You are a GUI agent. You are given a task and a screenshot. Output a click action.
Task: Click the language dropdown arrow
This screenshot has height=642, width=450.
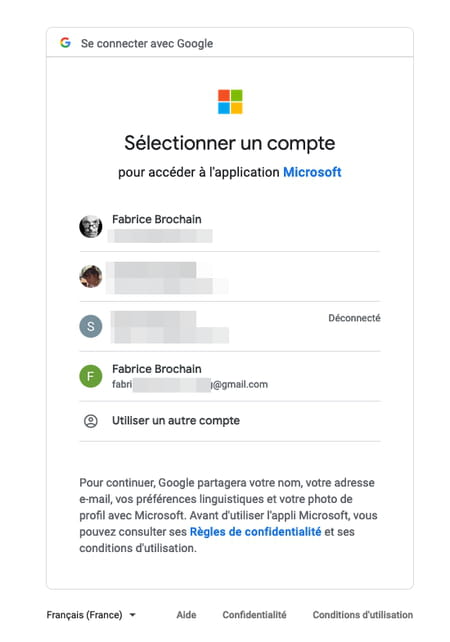(132, 615)
